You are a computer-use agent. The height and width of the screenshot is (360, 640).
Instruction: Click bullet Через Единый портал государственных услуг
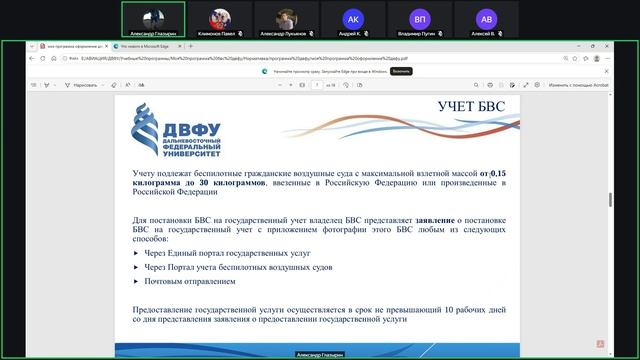click(x=227, y=253)
